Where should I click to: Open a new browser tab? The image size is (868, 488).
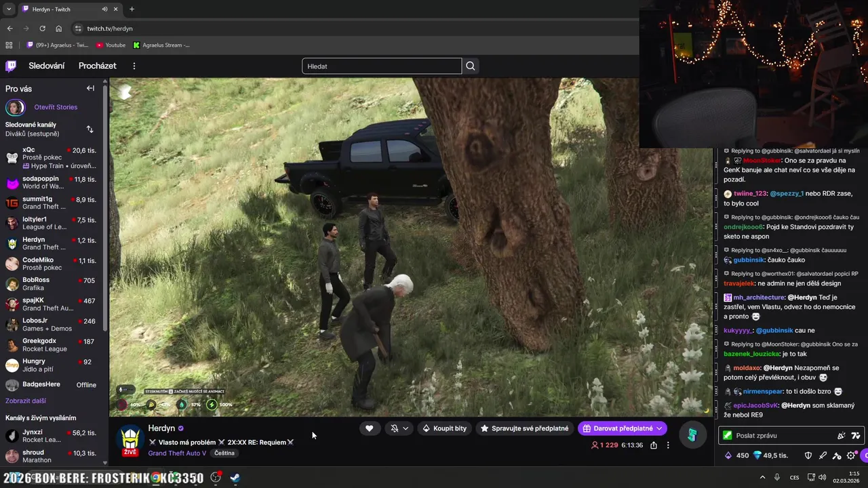132,9
